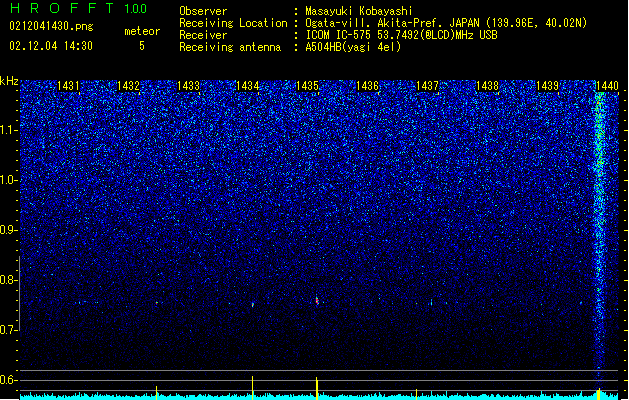Screen dimensions: 629x400
Task: Select observer name Masayuki Kobayashi
Action: [x=359, y=11]
